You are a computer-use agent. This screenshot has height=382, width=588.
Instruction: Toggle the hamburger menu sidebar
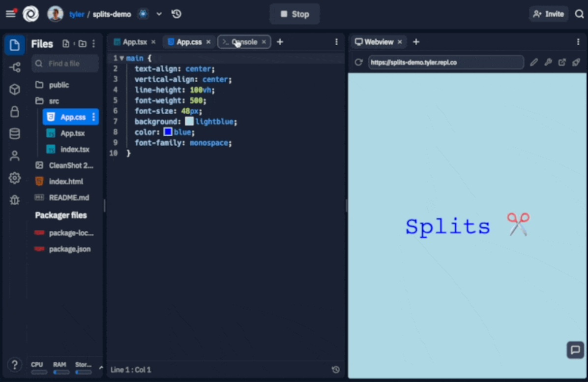pyautogui.click(x=10, y=14)
